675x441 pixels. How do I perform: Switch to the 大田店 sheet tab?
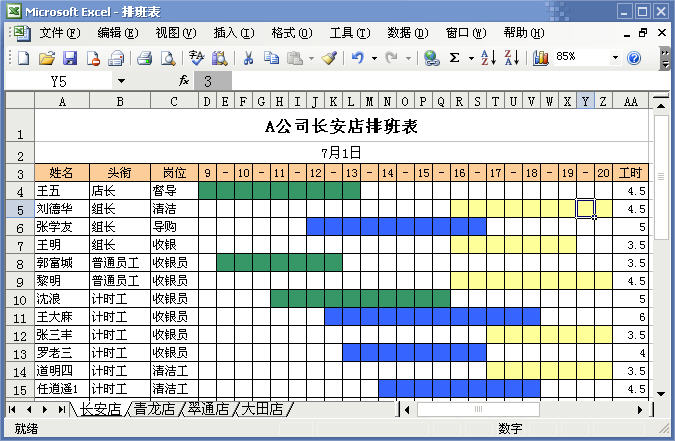point(262,409)
